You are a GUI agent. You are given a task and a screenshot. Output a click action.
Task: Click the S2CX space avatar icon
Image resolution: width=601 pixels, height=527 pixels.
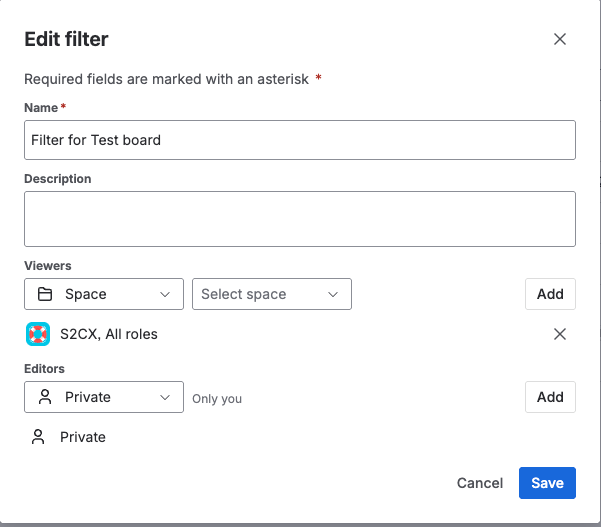pos(38,334)
